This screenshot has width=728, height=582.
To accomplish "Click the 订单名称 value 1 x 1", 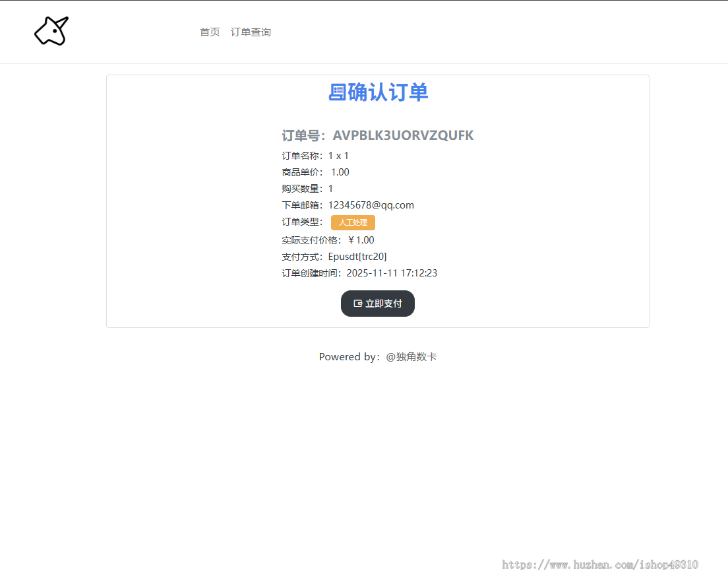I will (338, 156).
